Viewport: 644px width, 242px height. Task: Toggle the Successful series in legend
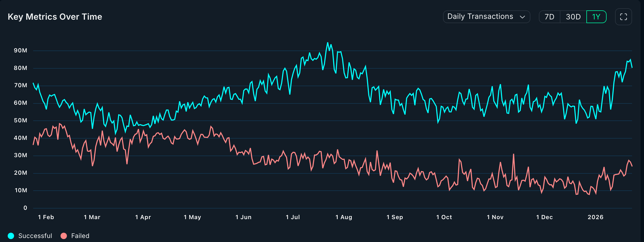(x=30, y=236)
